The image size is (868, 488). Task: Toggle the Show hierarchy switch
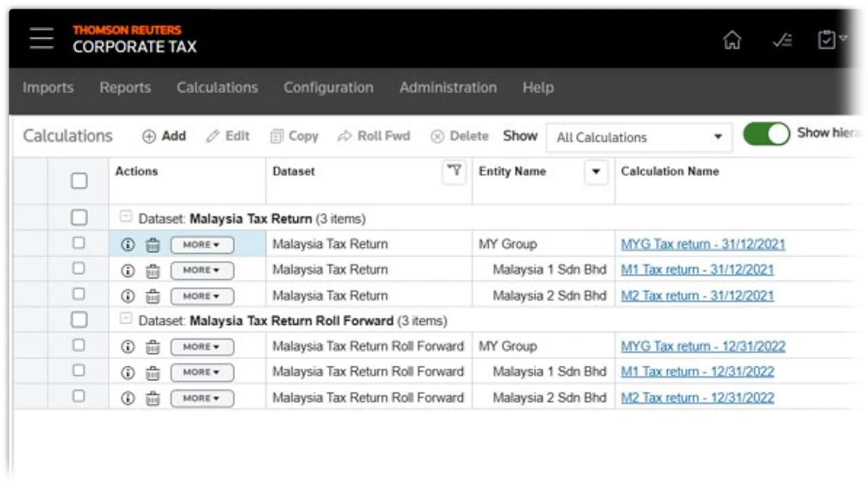tap(766, 134)
